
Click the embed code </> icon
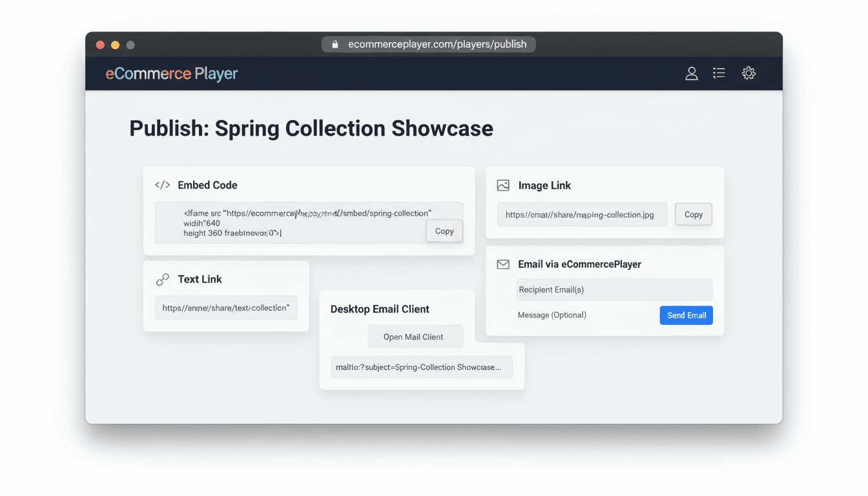162,185
